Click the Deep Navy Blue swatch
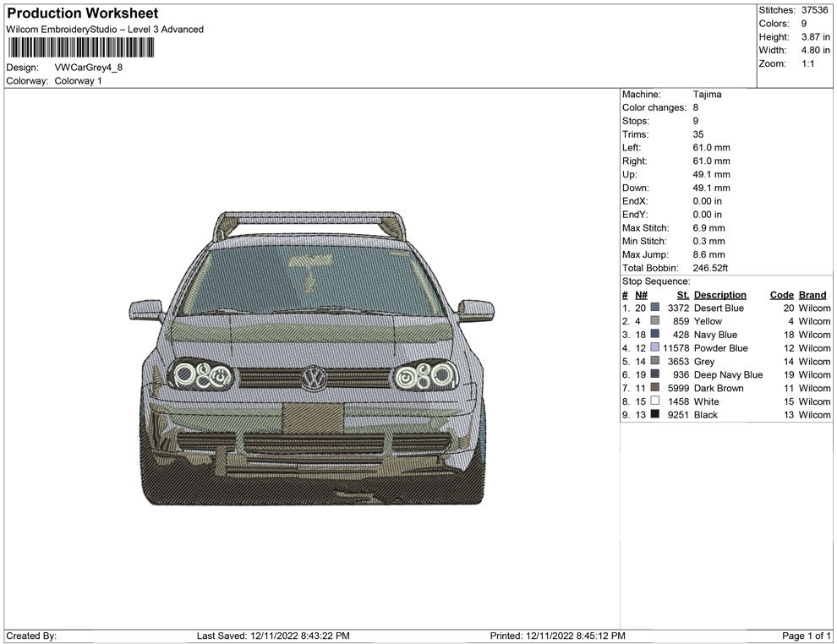This screenshot has height=644, width=837. click(x=655, y=374)
